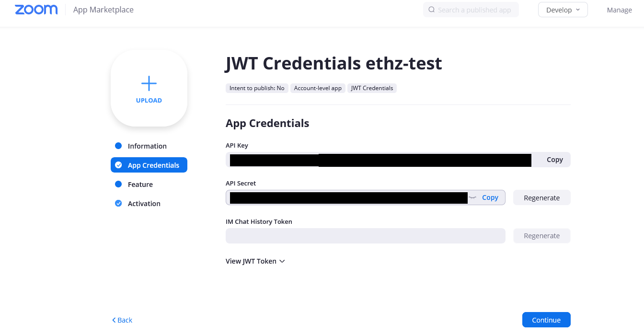Screen dimensions: 644x336
Task: Click the search magnifier icon
Action: pos(432,10)
